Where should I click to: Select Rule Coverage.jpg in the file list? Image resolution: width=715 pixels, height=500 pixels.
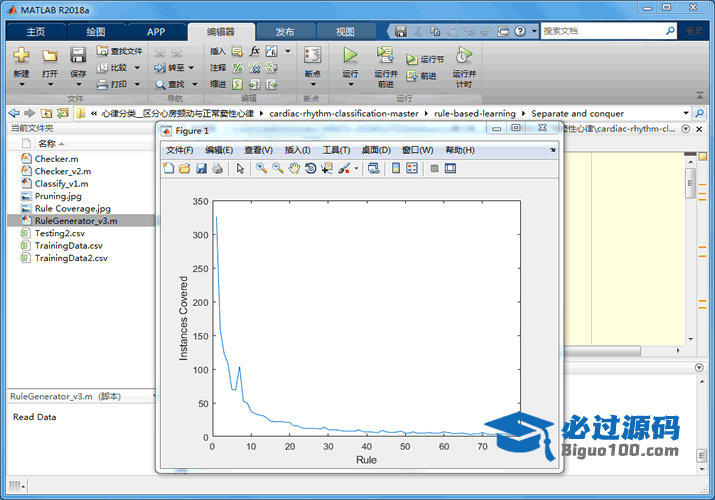pyautogui.click(x=73, y=208)
